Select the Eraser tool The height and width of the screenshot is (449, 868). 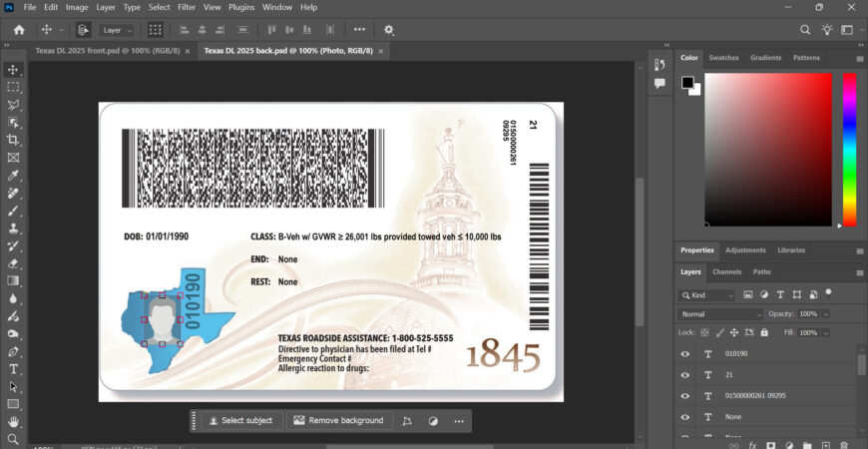(13, 263)
